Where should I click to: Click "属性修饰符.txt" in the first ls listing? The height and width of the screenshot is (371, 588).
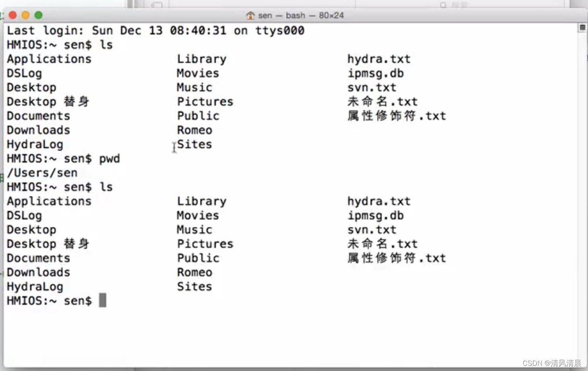coord(397,116)
